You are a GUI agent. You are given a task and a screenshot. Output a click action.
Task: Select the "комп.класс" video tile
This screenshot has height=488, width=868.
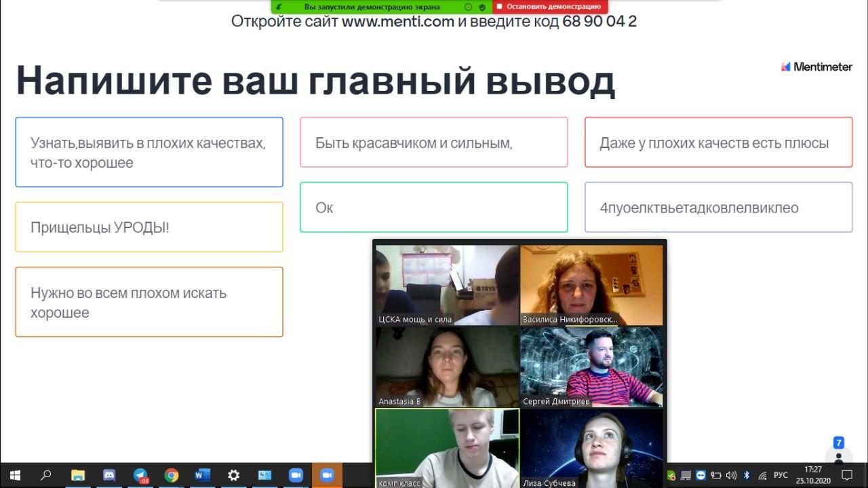click(x=447, y=448)
